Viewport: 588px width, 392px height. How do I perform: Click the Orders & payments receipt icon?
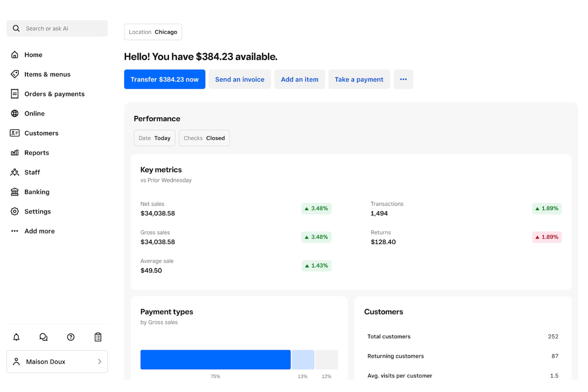tap(15, 94)
